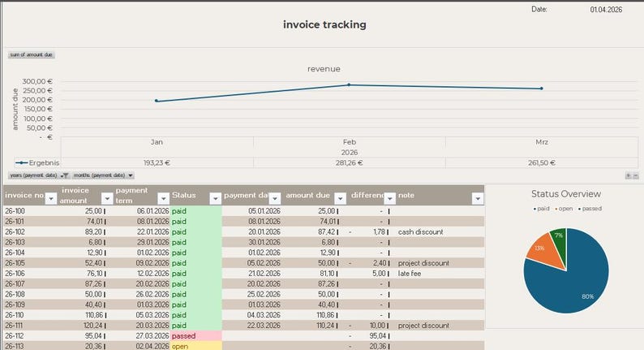Expand the chart field with plus button

[628, 175]
